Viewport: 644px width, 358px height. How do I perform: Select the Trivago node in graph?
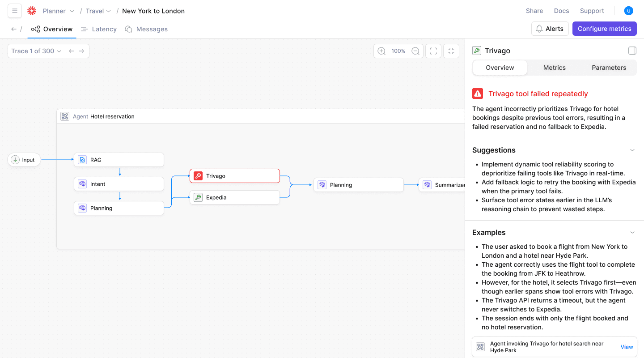click(235, 176)
